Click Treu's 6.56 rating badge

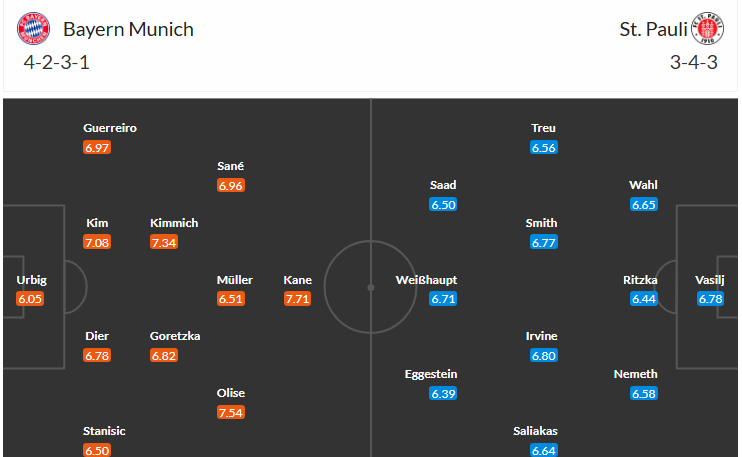coord(543,148)
